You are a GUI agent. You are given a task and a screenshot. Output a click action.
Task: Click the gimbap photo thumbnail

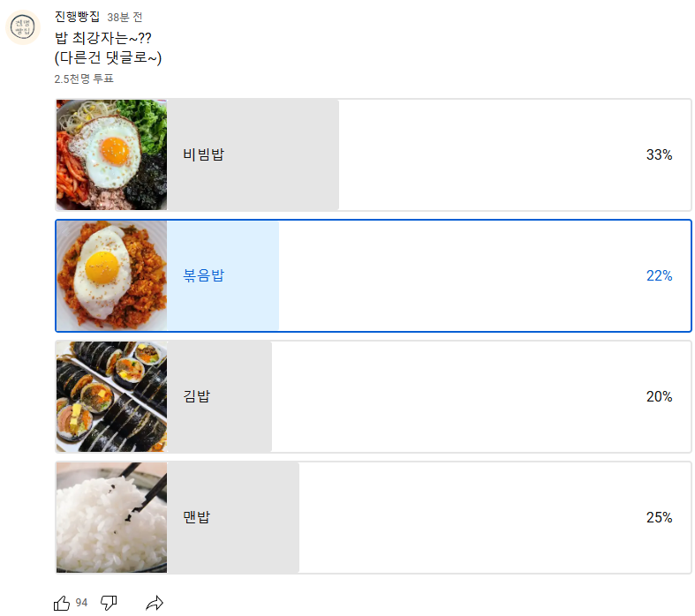pos(111,397)
